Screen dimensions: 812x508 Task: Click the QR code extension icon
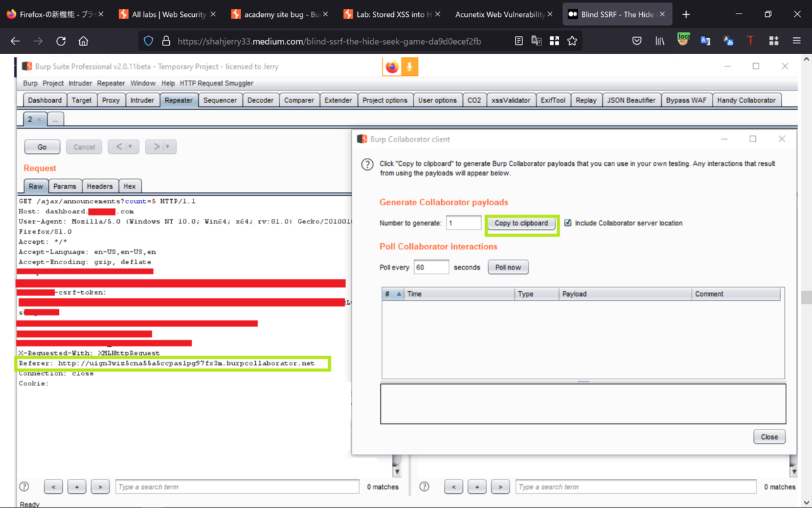coord(554,41)
